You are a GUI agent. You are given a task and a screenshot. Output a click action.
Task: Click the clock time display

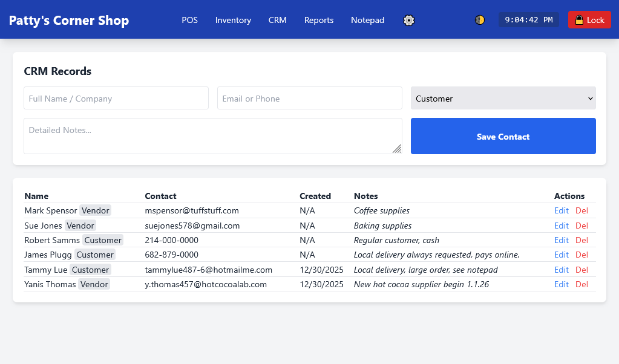pyautogui.click(x=528, y=20)
